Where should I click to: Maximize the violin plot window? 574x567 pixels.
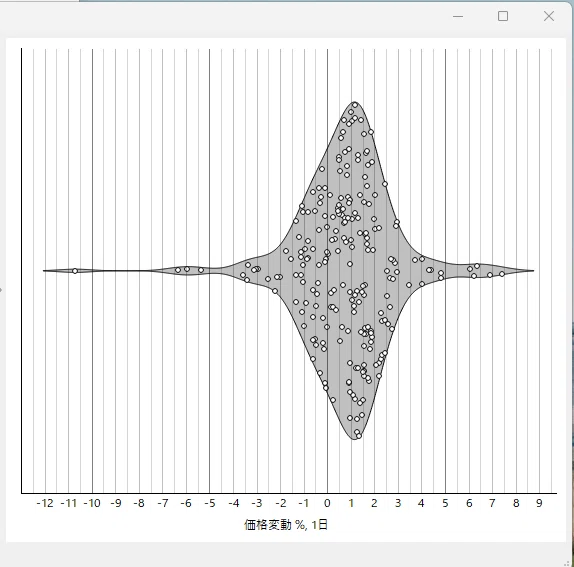(x=503, y=16)
